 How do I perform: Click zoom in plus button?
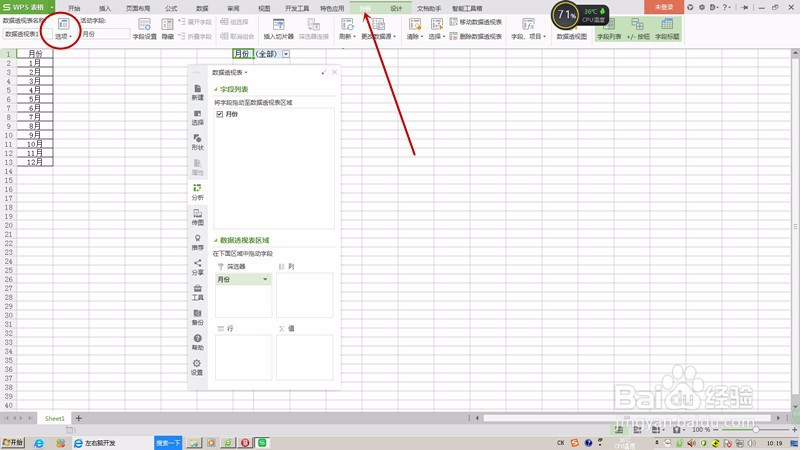pyautogui.click(x=794, y=430)
